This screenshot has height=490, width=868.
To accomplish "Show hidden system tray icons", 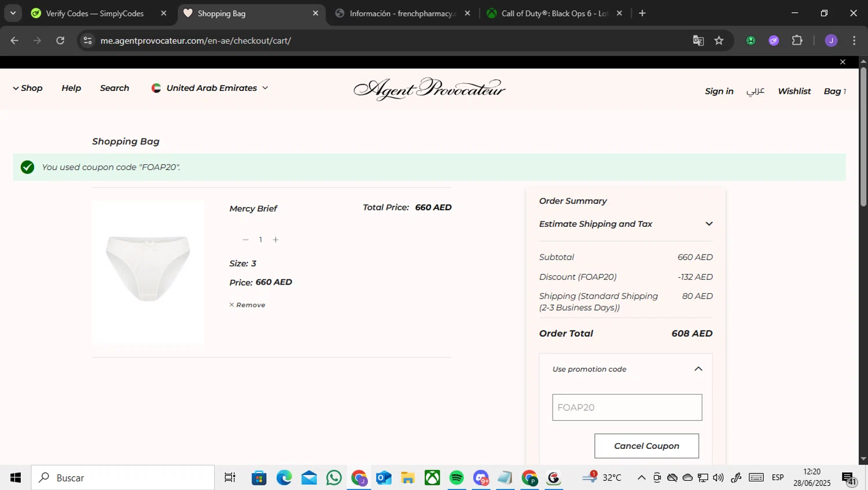I will click(x=641, y=478).
